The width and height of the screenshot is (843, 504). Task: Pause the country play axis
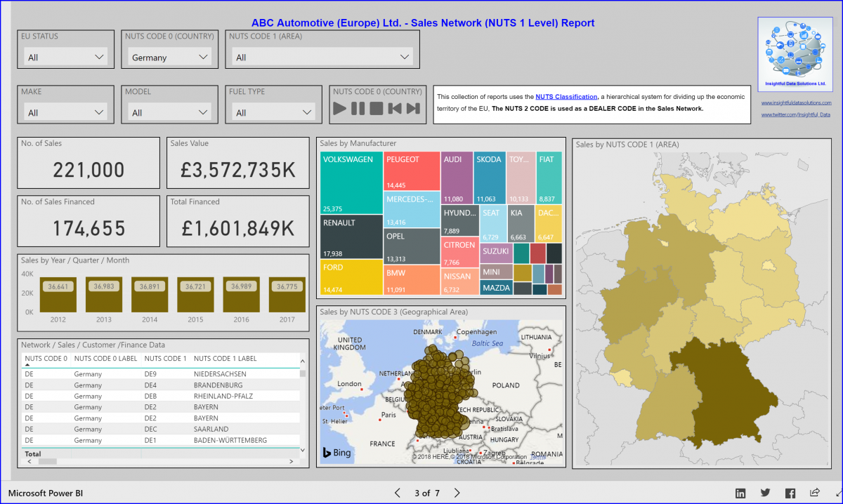pyautogui.click(x=358, y=109)
